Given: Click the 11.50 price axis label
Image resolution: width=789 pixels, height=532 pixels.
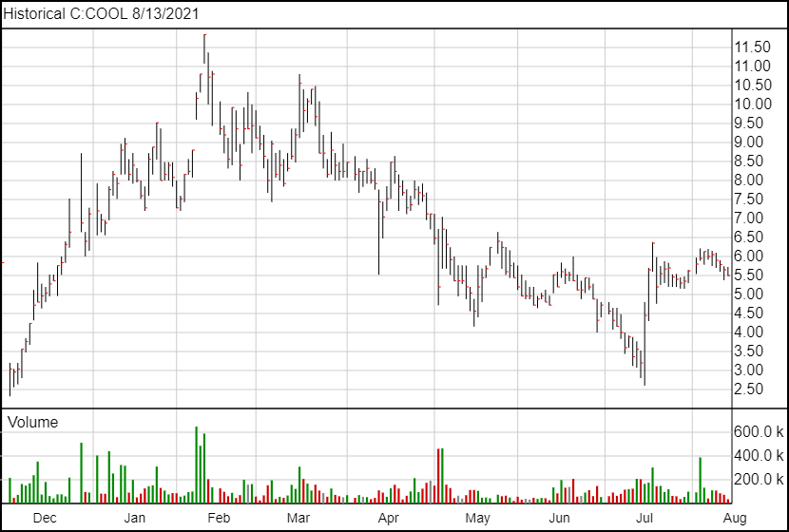Looking at the screenshot, I should pyautogui.click(x=753, y=47).
